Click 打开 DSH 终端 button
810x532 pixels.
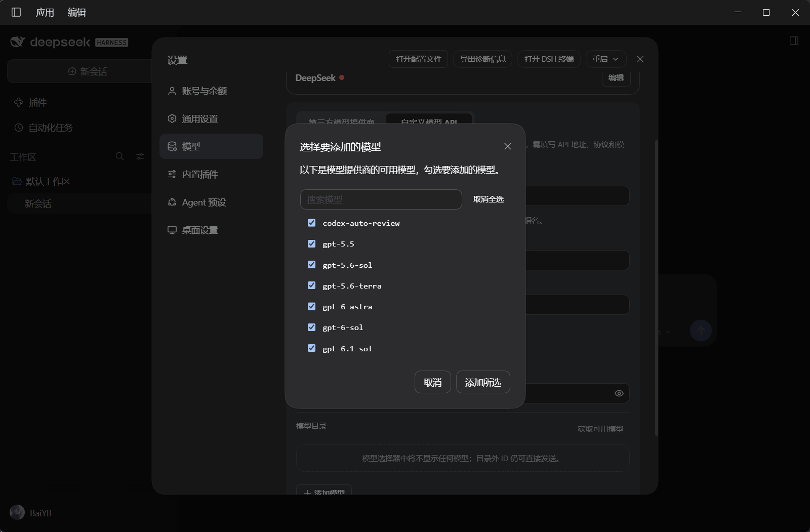tap(549, 59)
